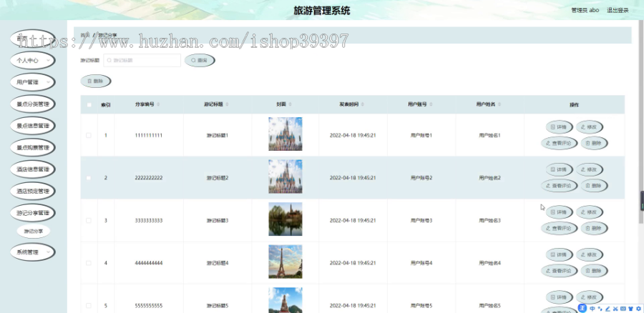This screenshot has height=313, width=644.
Task: Click 删除 for row 游记标题4
Action: tap(594, 271)
